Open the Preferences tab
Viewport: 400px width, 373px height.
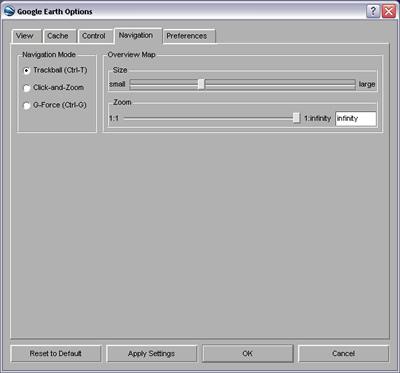(x=189, y=36)
